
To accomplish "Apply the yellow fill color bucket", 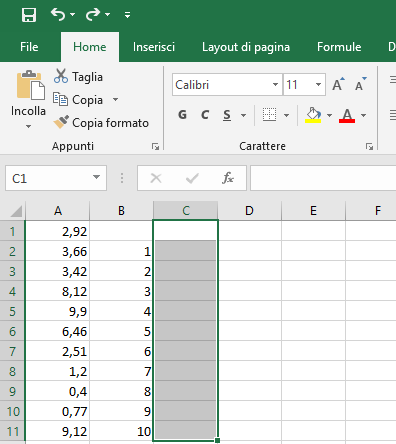I will pyautogui.click(x=313, y=115).
